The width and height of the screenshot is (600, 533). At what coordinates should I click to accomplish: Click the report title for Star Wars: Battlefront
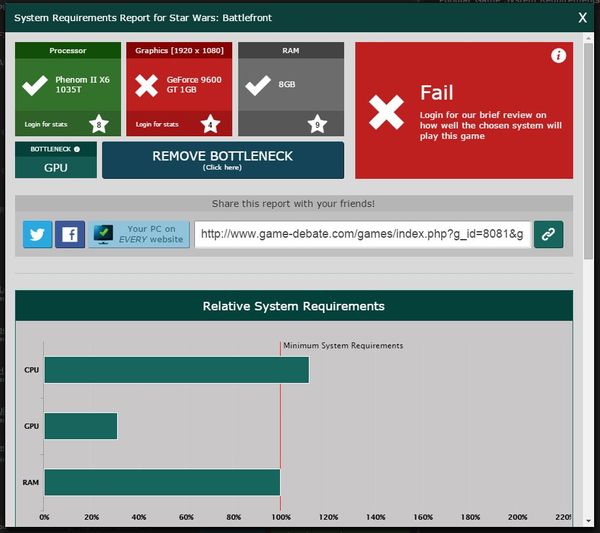click(x=143, y=18)
